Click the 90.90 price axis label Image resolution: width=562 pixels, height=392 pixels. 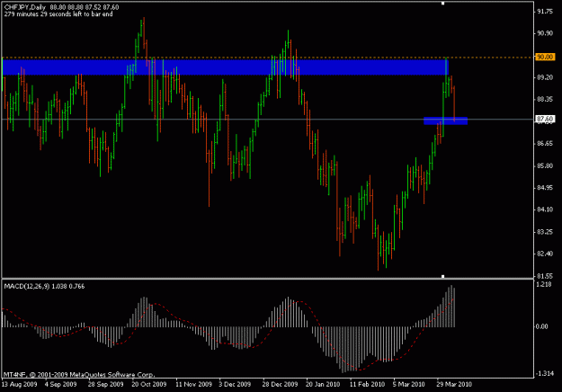pyautogui.click(x=545, y=33)
